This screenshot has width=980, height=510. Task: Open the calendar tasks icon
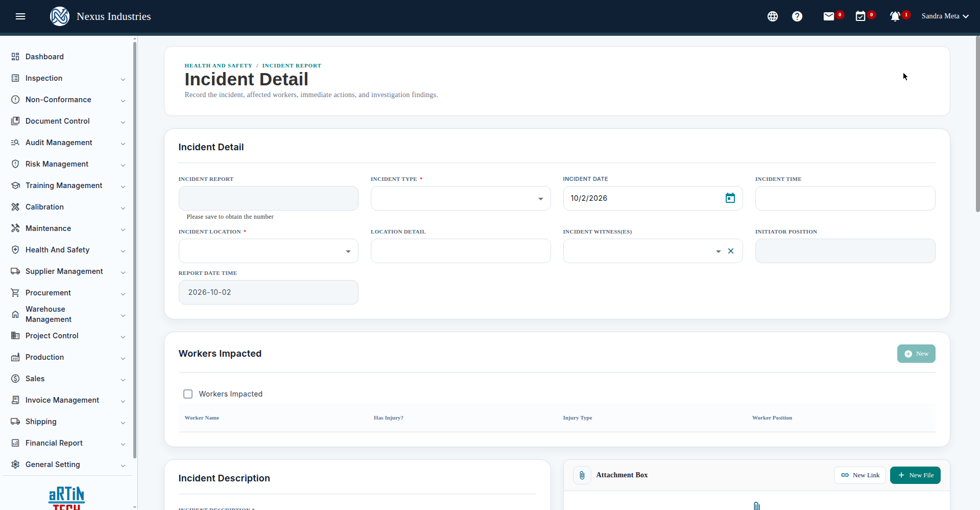[861, 16]
